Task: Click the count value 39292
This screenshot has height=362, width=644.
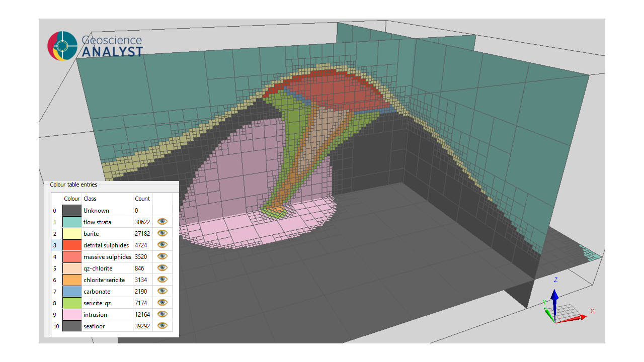Action: click(x=143, y=326)
